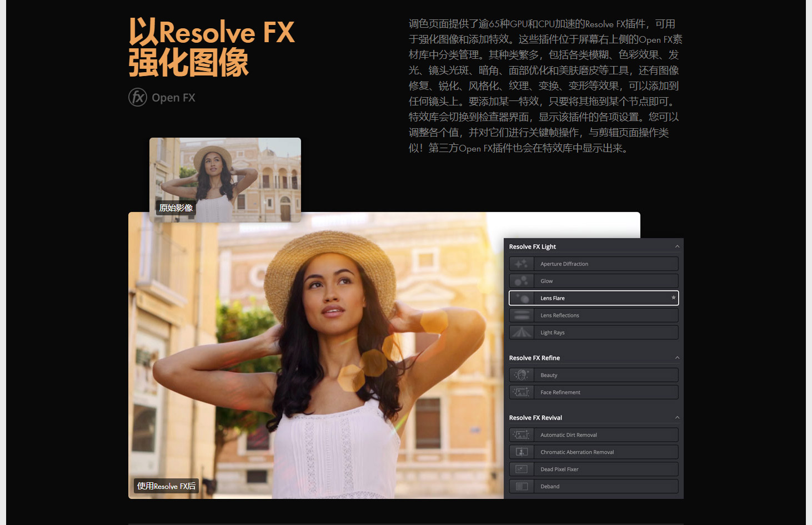Click the Resolve FX Revival header text
812x525 pixels.
[x=535, y=418]
